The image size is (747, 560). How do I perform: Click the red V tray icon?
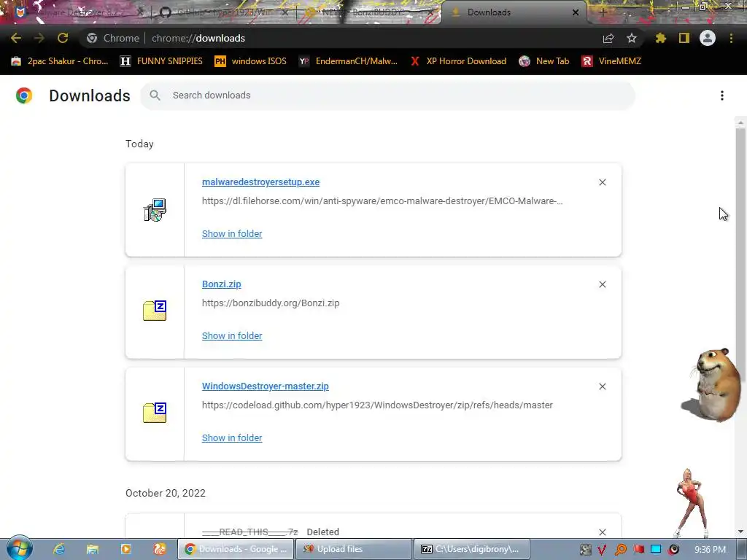tap(603, 550)
